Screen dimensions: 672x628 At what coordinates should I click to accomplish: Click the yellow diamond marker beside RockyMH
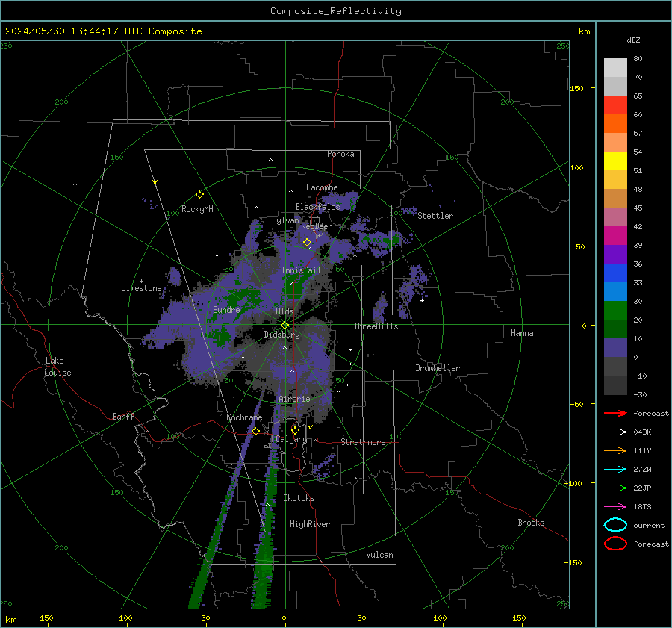point(199,195)
